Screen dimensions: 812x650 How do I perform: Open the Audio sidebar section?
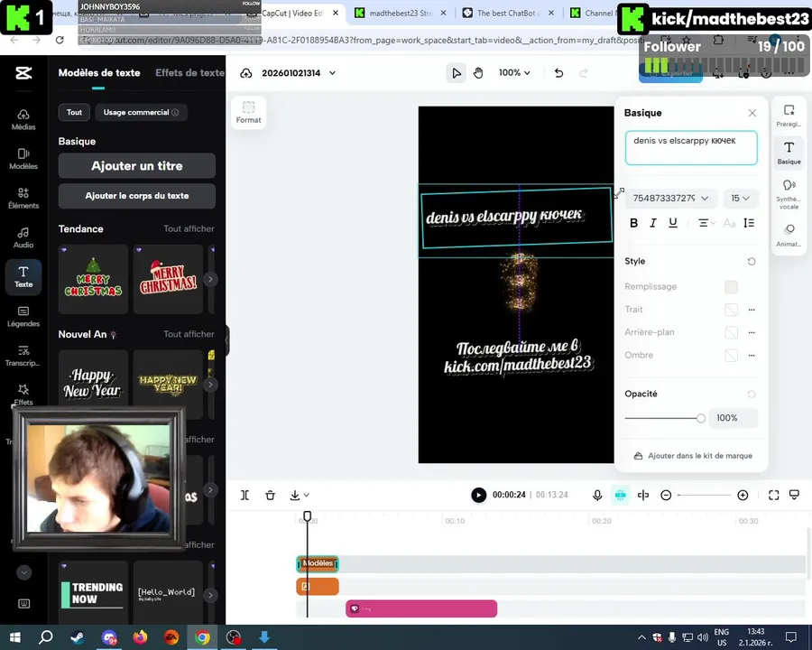click(23, 238)
